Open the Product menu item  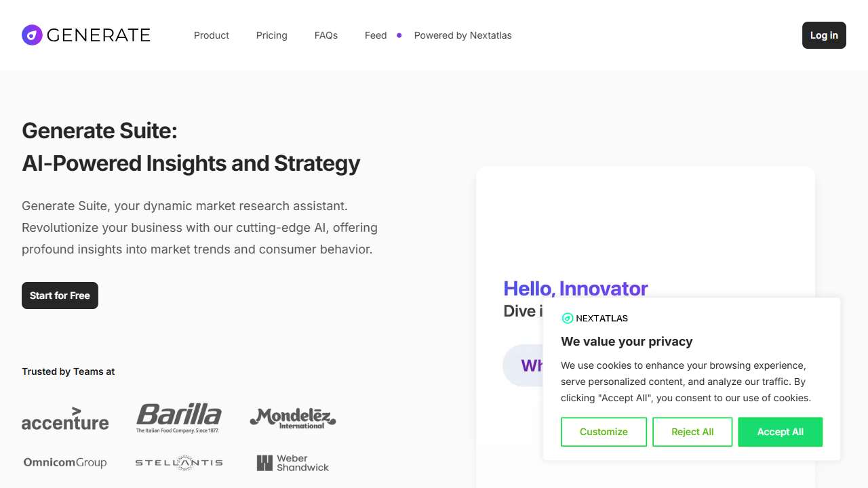212,35
